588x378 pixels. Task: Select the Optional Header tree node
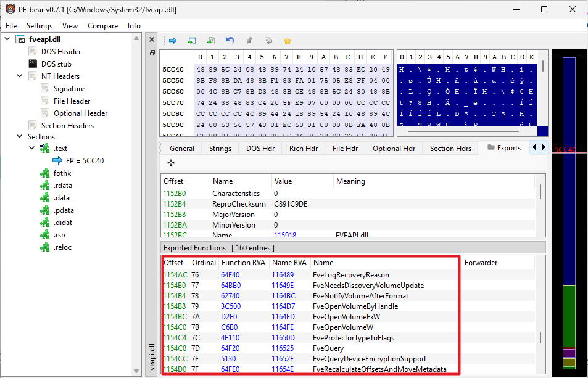tap(80, 113)
